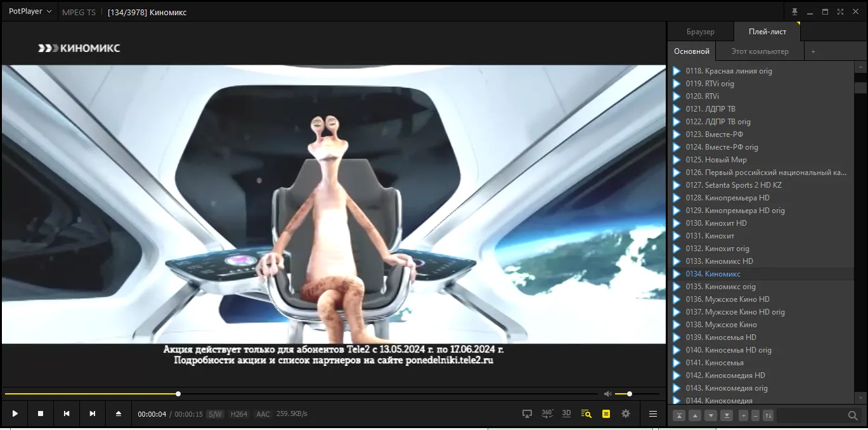Open the control panel gear icon
The width and height of the screenshot is (868, 430).
pos(626,414)
